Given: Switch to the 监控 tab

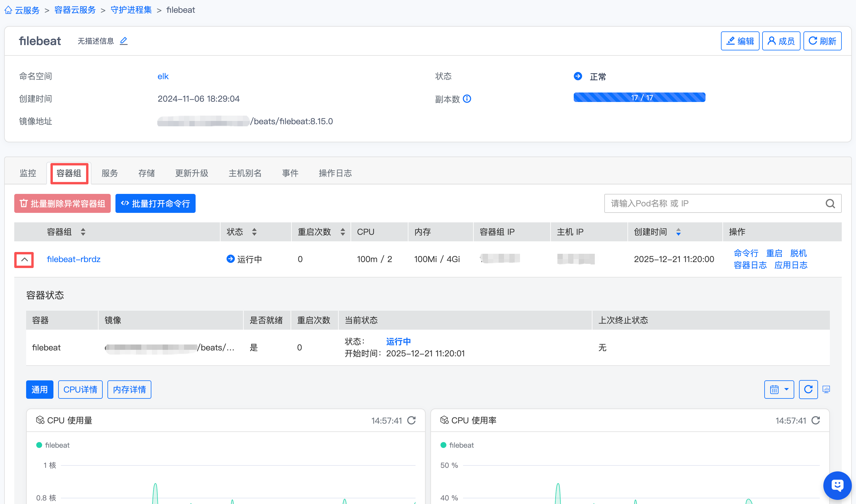Looking at the screenshot, I should [28, 173].
